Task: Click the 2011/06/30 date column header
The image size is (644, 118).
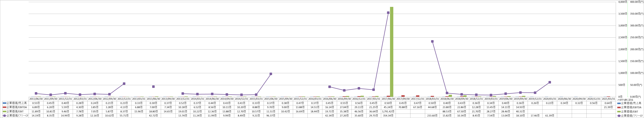Action: [36, 99]
